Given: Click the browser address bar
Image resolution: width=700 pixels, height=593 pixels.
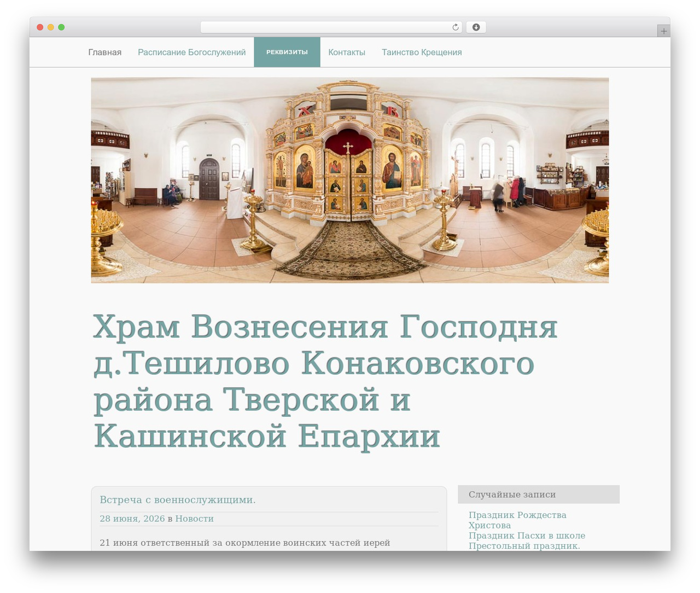Looking at the screenshot, I should [331, 27].
